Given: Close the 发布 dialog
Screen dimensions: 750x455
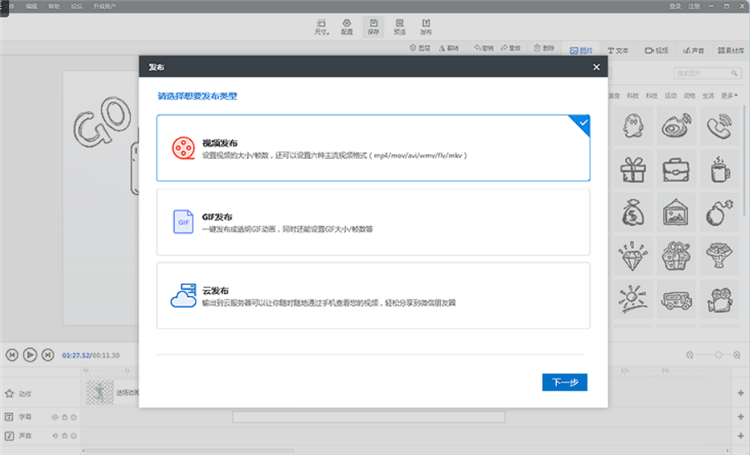Looking at the screenshot, I should point(597,67).
